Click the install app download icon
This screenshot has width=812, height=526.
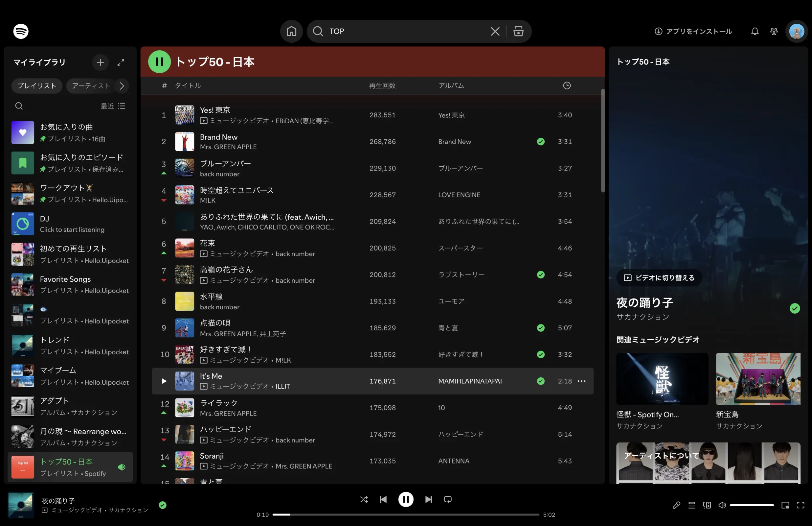[x=658, y=32]
